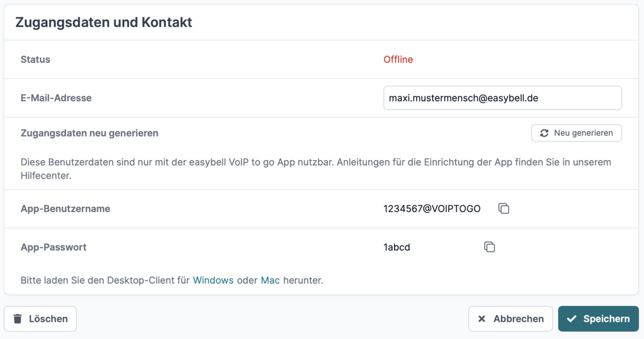Viewport: 644px width, 339px height.
Task: Click the Zugangsdaten und Kontakt heading
Action: (104, 22)
